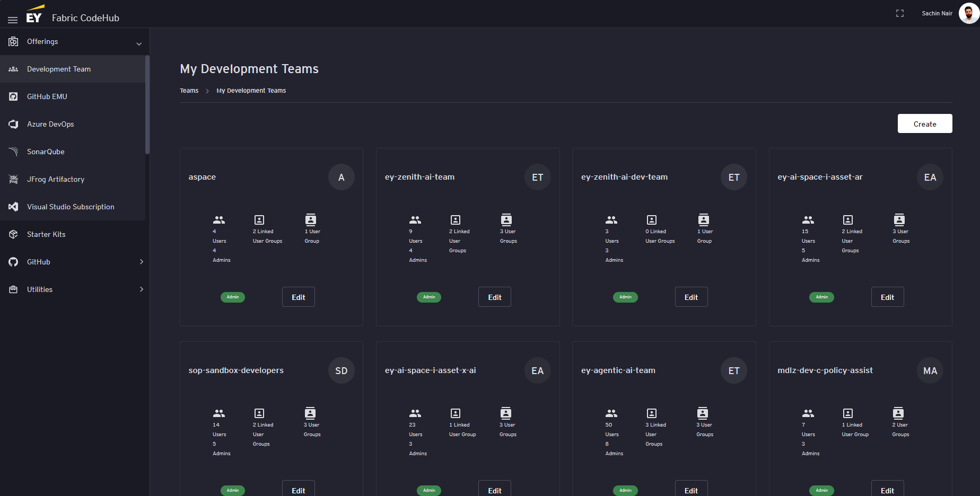Expand the Utilities submenu arrow
Image resolution: width=980 pixels, height=496 pixels.
click(141, 289)
